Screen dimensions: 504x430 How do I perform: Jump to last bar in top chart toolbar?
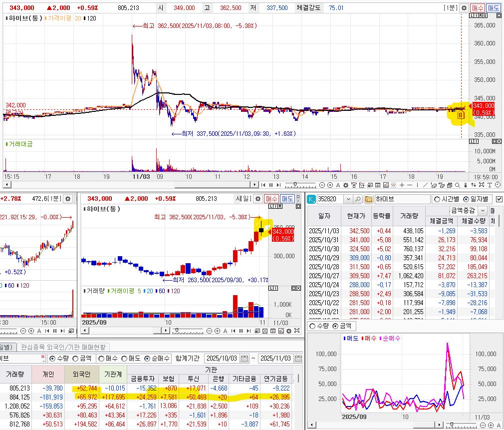(x=278, y=185)
